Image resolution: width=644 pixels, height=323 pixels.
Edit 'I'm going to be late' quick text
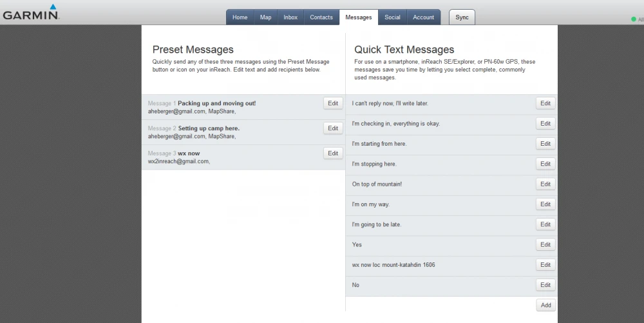(545, 224)
